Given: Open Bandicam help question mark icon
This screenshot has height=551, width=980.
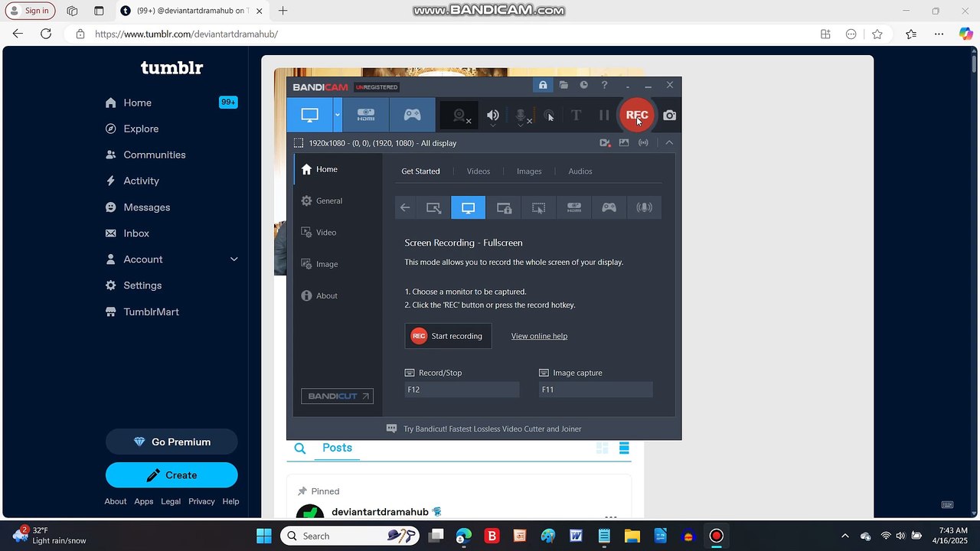Looking at the screenshot, I should click(604, 85).
